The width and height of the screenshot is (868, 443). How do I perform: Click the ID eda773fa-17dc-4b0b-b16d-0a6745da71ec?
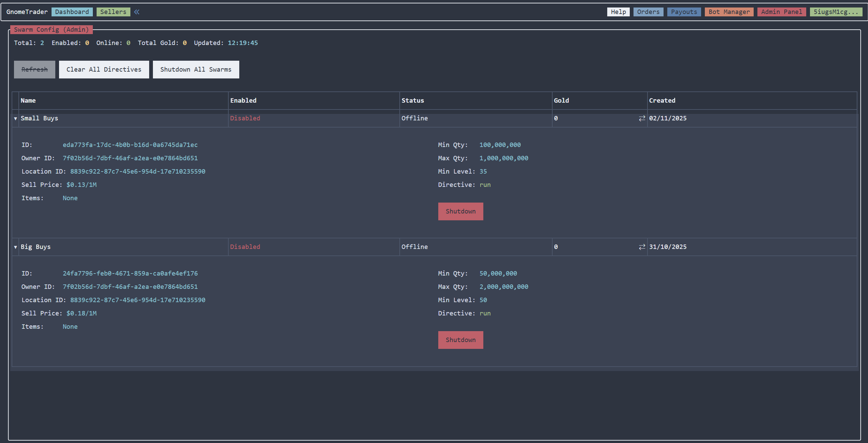pyautogui.click(x=130, y=145)
